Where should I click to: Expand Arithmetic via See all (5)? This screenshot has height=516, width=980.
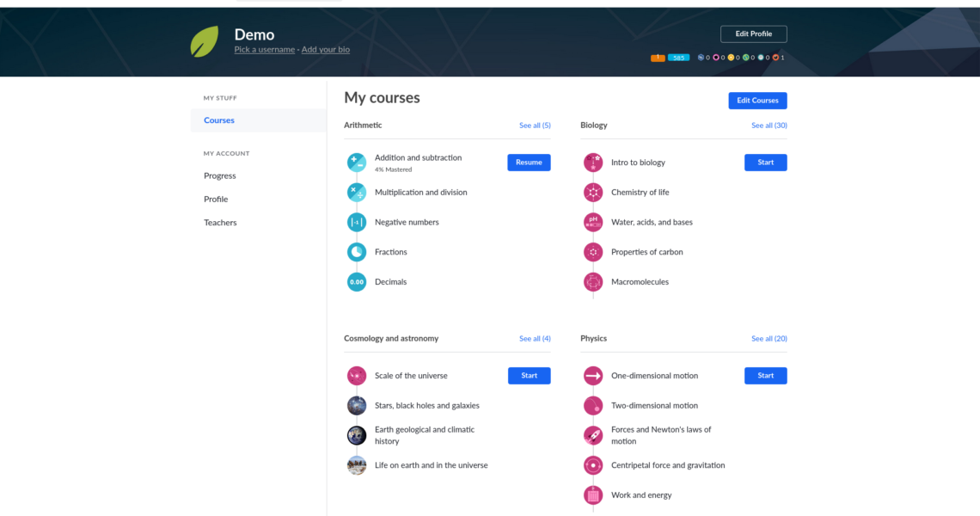tap(535, 126)
